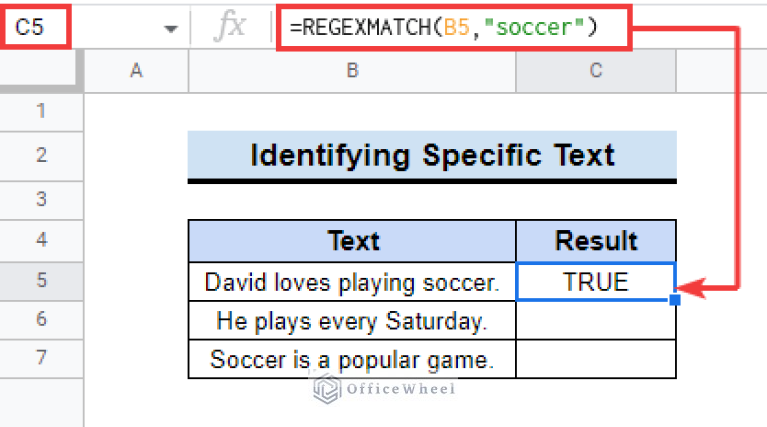
Task: Select row 6 header
Action: click(x=42, y=319)
